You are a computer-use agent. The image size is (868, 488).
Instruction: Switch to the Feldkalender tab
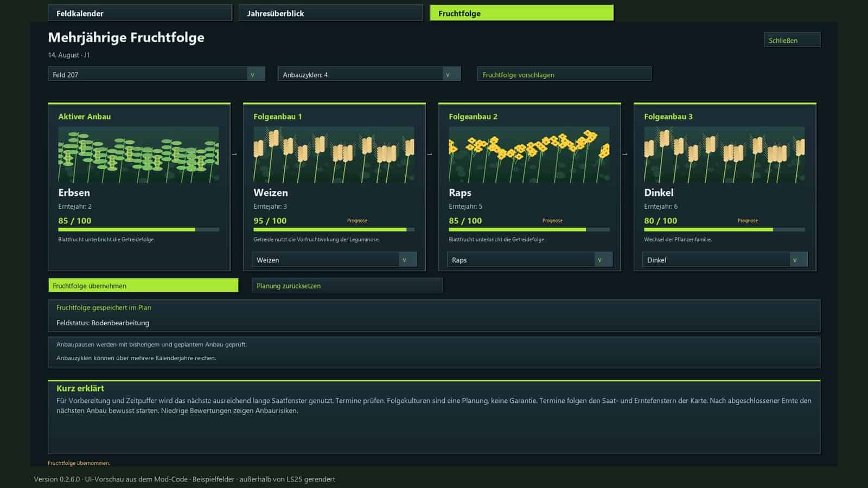[140, 13]
